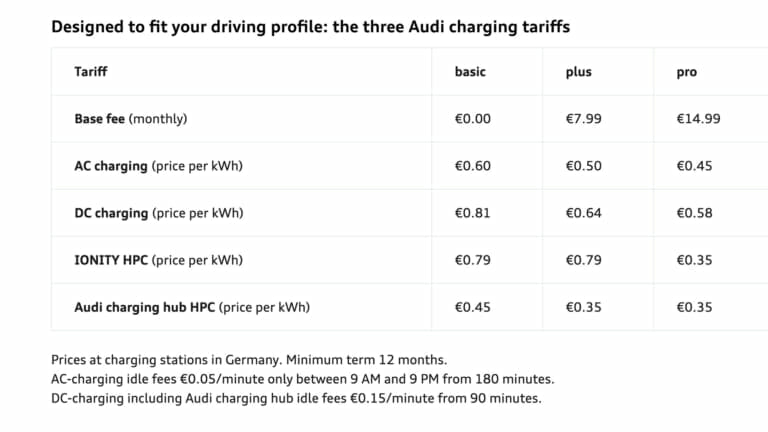The image size is (768, 432).
Task: Click the 'Base fee (monthly)' row label
Action: point(131,119)
